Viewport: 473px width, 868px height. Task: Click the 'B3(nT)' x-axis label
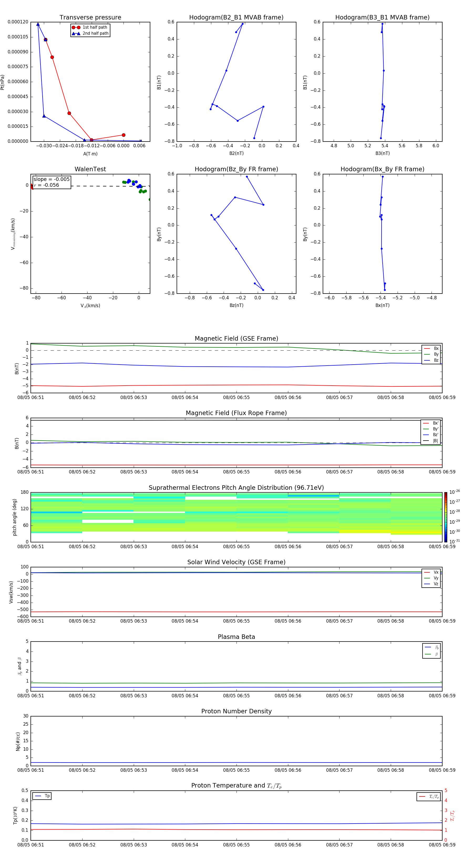[x=382, y=153]
